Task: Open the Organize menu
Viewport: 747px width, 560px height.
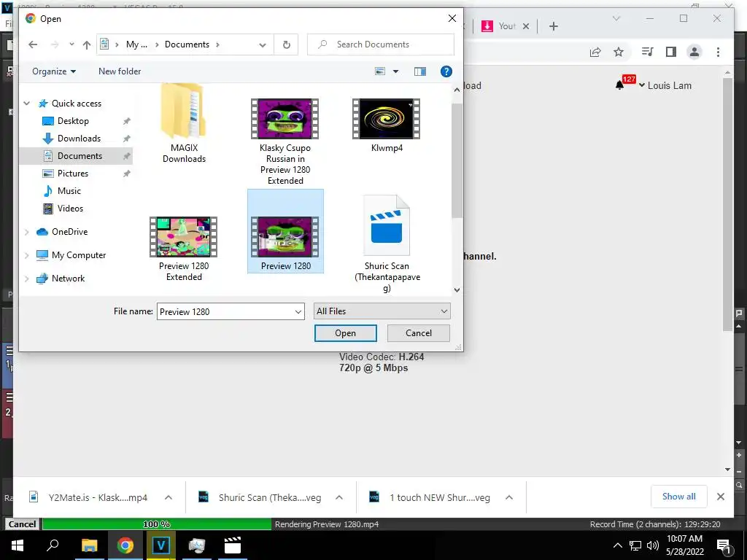Action: [54, 71]
